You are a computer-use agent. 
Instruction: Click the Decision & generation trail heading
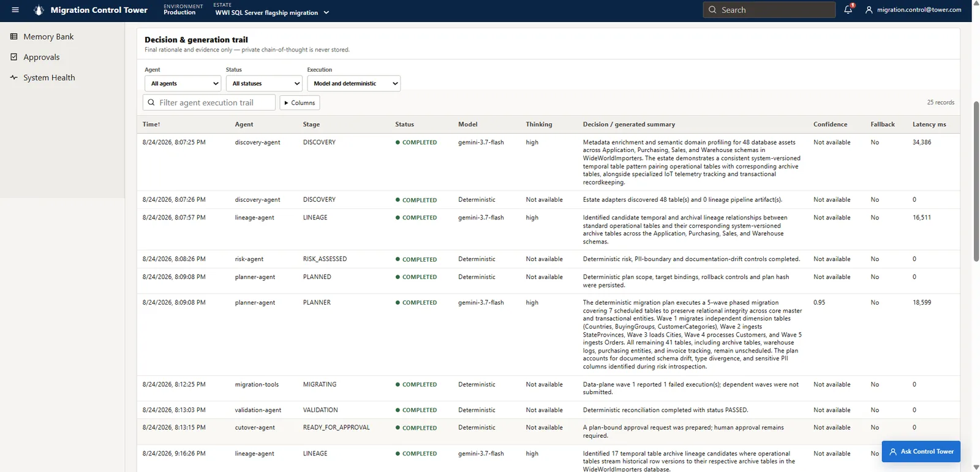click(196, 40)
